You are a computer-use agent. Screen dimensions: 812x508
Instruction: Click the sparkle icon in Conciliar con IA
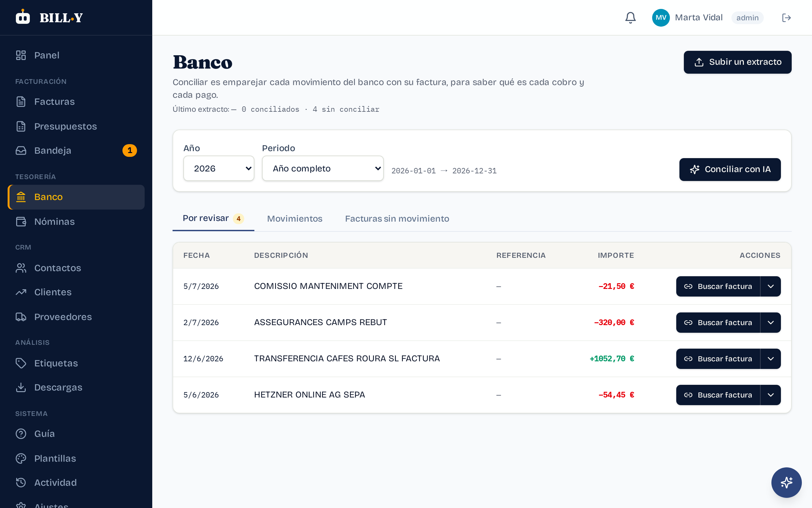click(695, 169)
